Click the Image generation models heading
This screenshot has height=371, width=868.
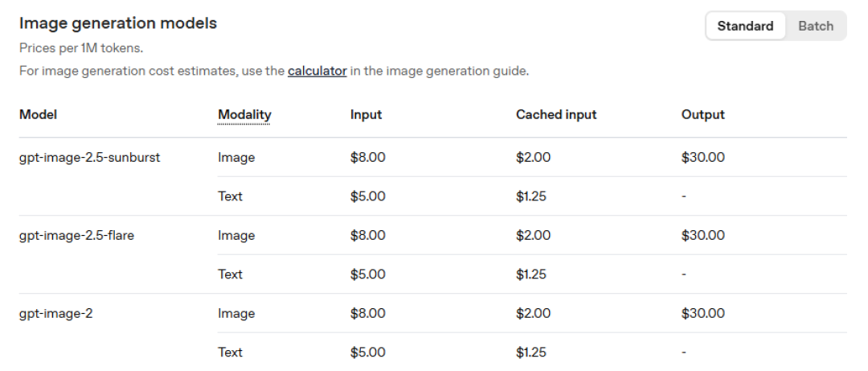click(x=118, y=23)
